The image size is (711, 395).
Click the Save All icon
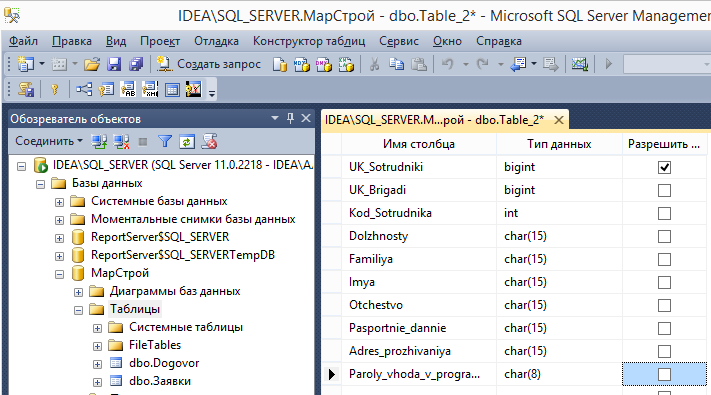click(x=136, y=64)
